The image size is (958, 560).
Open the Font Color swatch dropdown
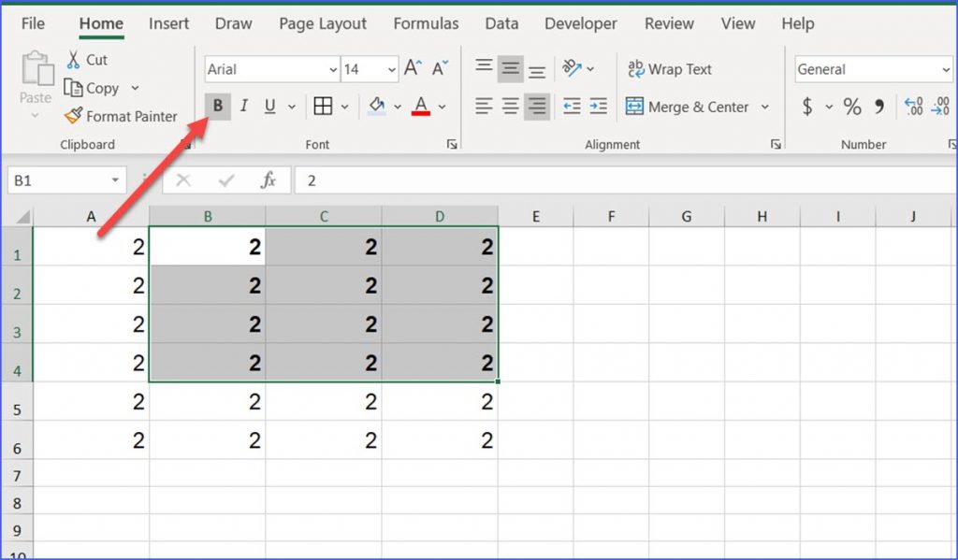[x=441, y=106]
